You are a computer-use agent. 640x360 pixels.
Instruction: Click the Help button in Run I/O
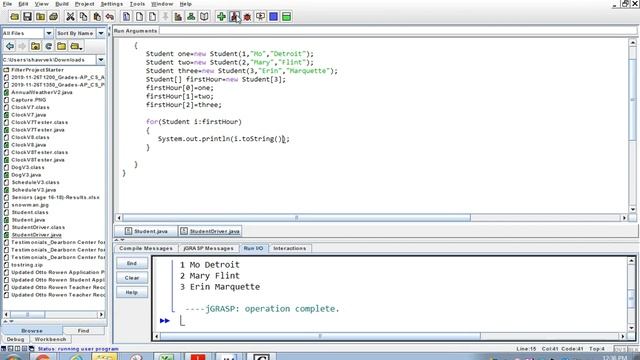point(132,292)
